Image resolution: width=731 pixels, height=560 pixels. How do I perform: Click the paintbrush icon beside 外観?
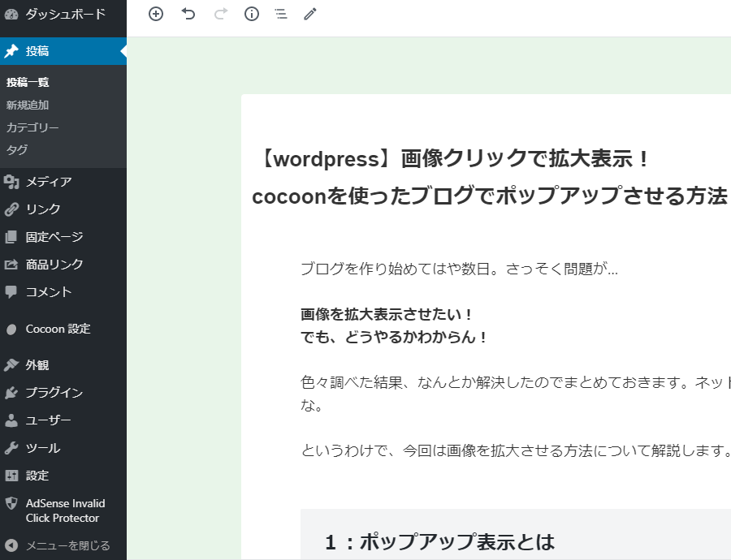[x=11, y=364]
